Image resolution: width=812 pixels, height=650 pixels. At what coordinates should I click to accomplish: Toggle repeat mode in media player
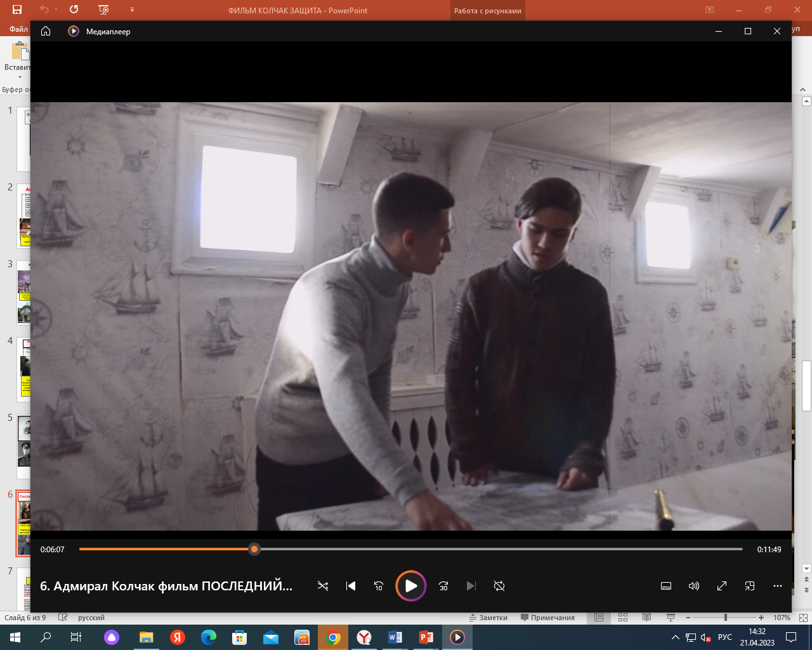point(499,586)
